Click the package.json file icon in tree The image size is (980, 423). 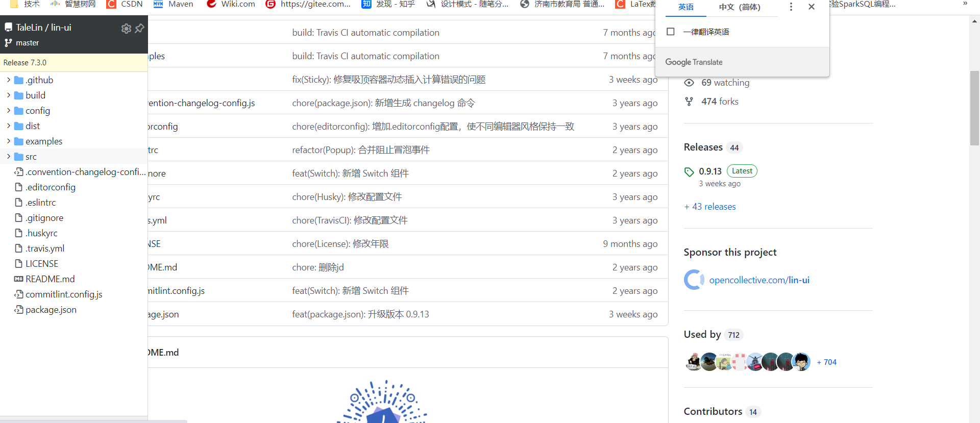pyautogui.click(x=19, y=310)
